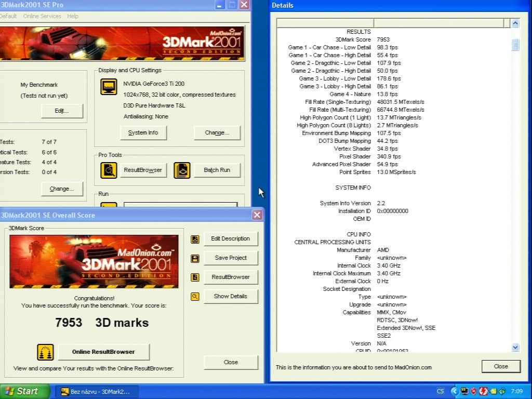Click the Show Details magnifier icon
This screenshot has width=532, height=399.
pos(195,297)
